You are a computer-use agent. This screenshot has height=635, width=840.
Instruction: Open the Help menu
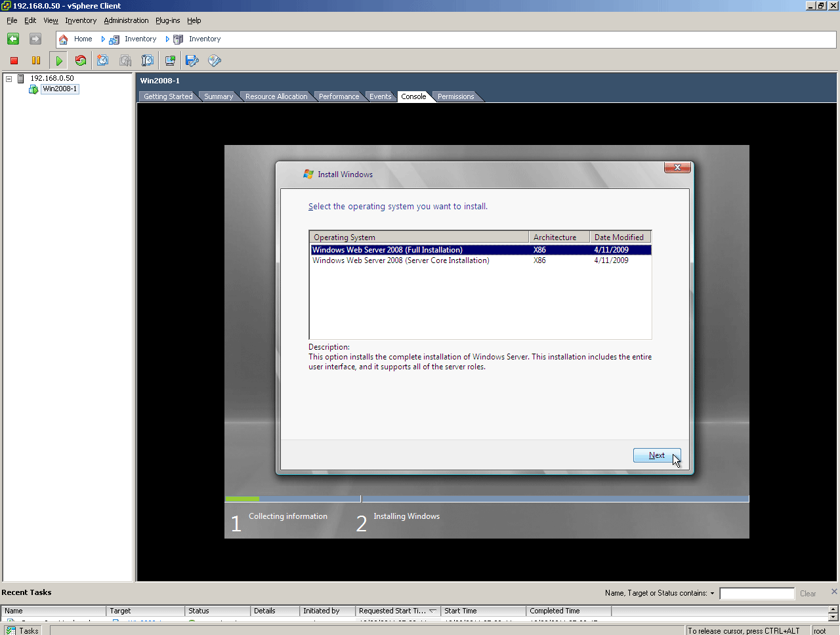[x=194, y=20]
